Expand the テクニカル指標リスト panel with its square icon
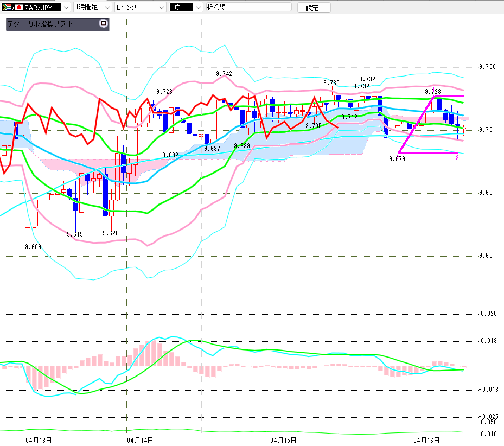This screenshot has width=504, height=446. click(104, 24)
